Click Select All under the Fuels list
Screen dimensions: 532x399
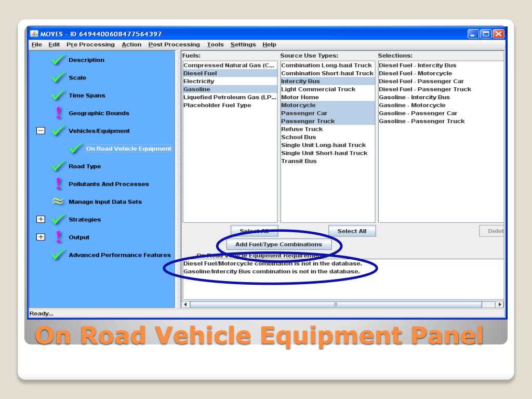(254, 231)
